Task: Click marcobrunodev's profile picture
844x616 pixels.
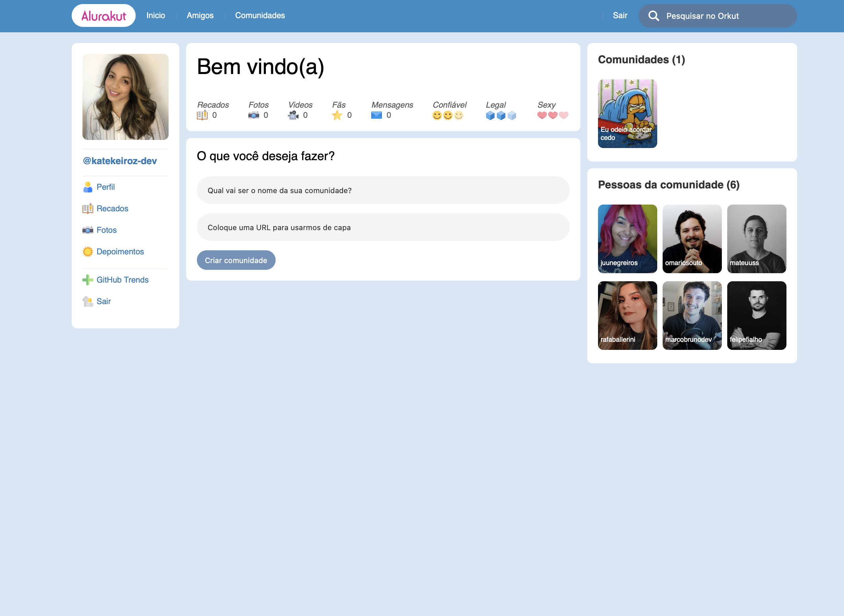Action: coord(692,315)
